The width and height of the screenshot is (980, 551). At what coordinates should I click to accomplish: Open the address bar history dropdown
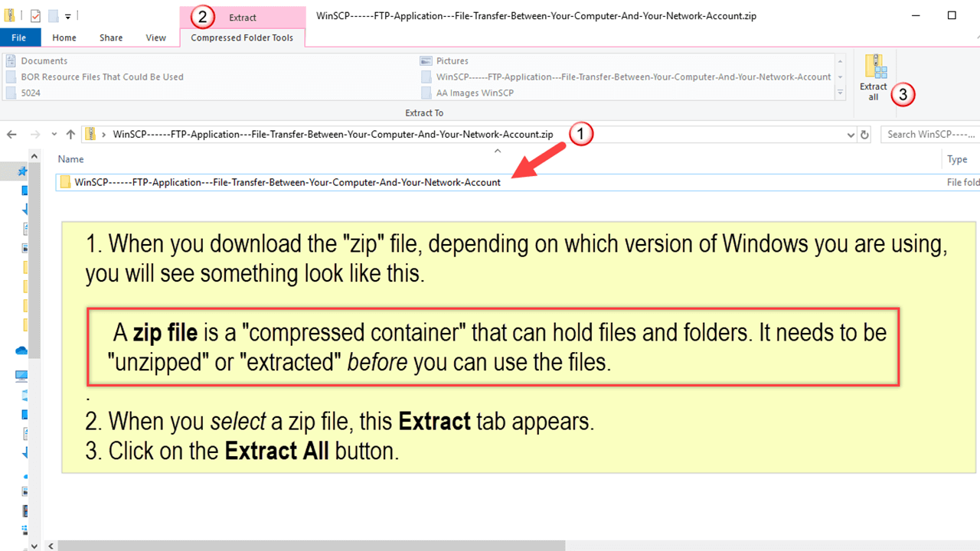tap(851, 135)
